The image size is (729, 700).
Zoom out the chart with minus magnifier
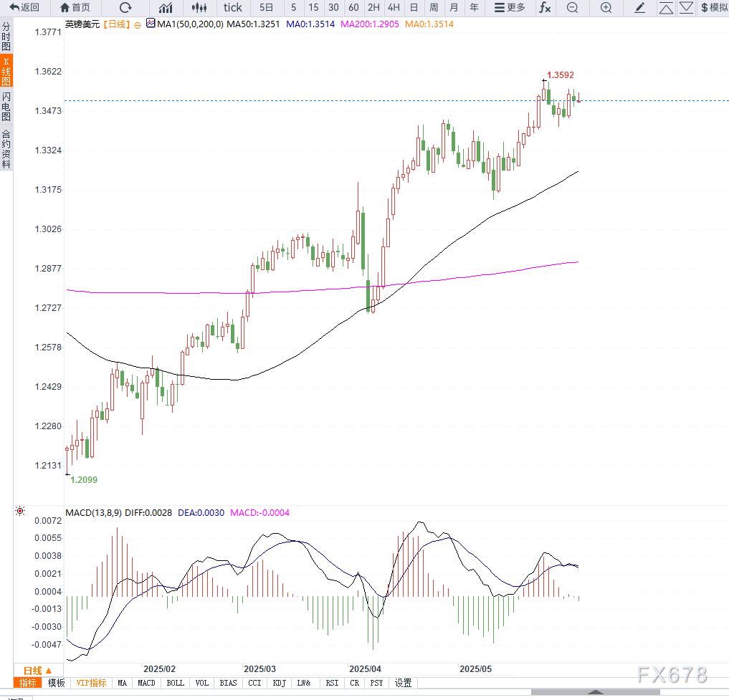coord(572,8)
